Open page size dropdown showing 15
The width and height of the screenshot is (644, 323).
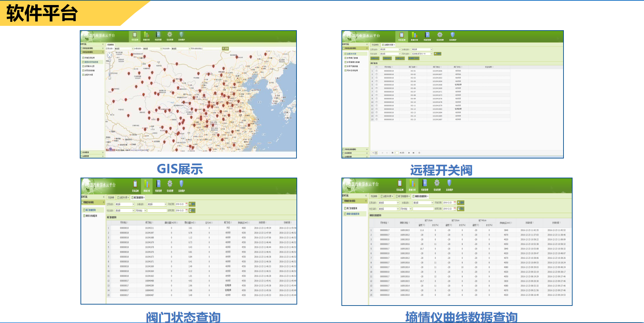(374, 153)
